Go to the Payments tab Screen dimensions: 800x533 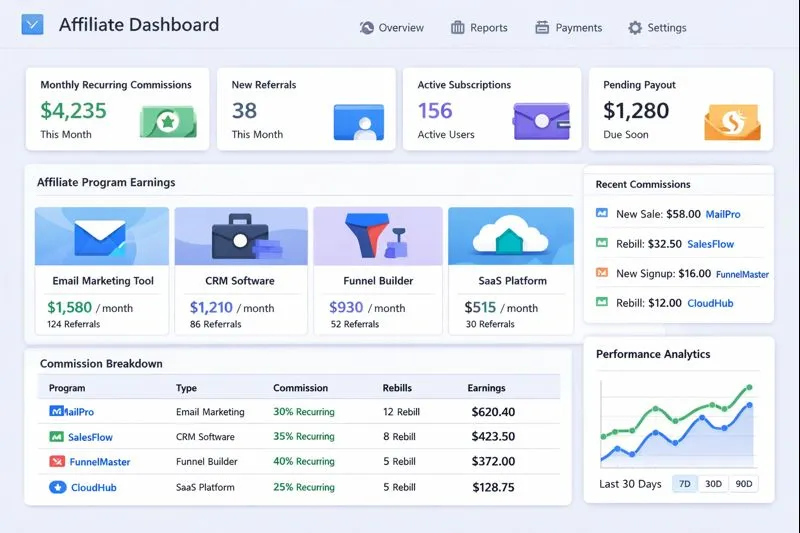tap(568, 28)
